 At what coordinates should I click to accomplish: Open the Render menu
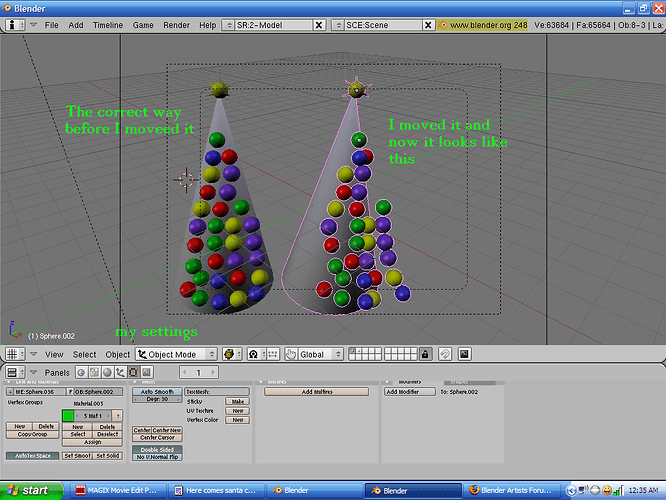176,25
